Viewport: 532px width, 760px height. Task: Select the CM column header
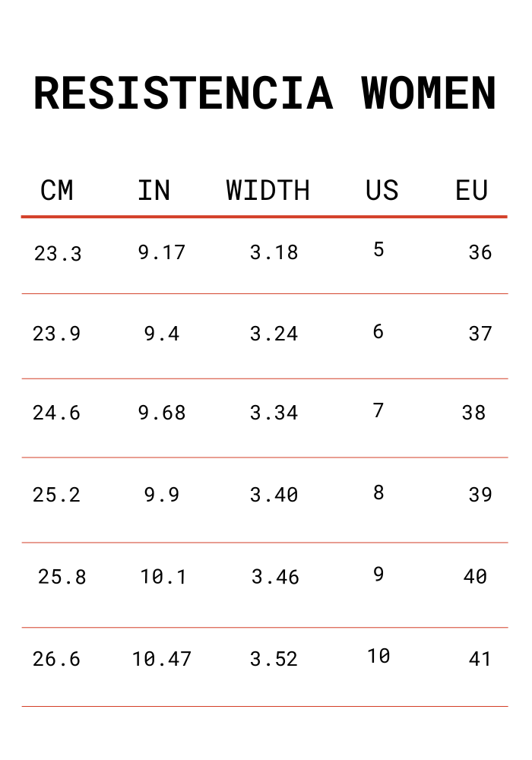point(57,190)
